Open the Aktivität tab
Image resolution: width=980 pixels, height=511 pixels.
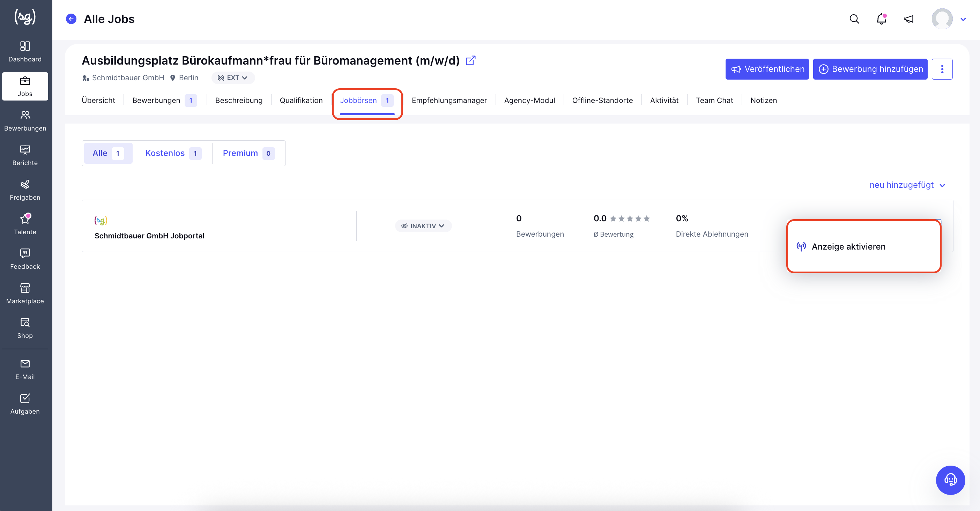[x=664, y=101]
